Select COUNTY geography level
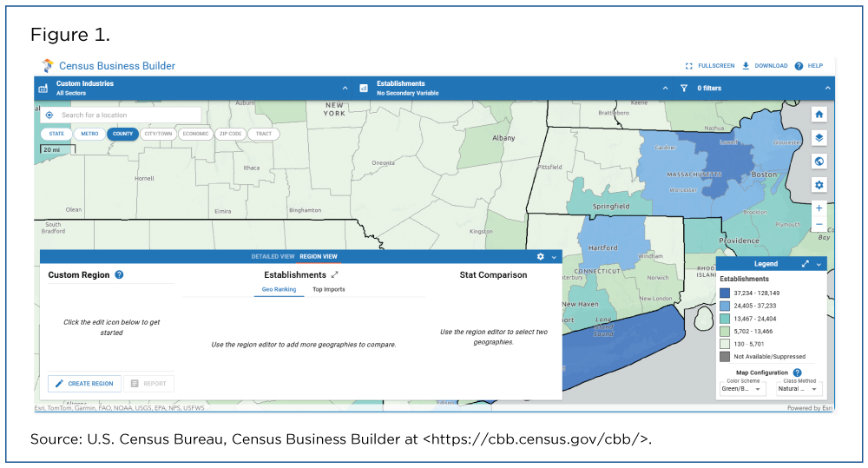The image size is (868, 468). (122, 134)
